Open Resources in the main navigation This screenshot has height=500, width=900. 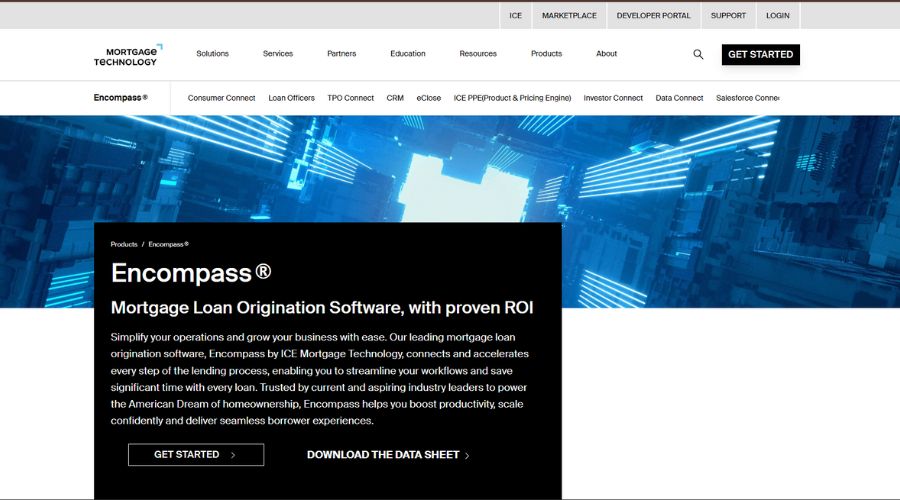pos(478,54)
